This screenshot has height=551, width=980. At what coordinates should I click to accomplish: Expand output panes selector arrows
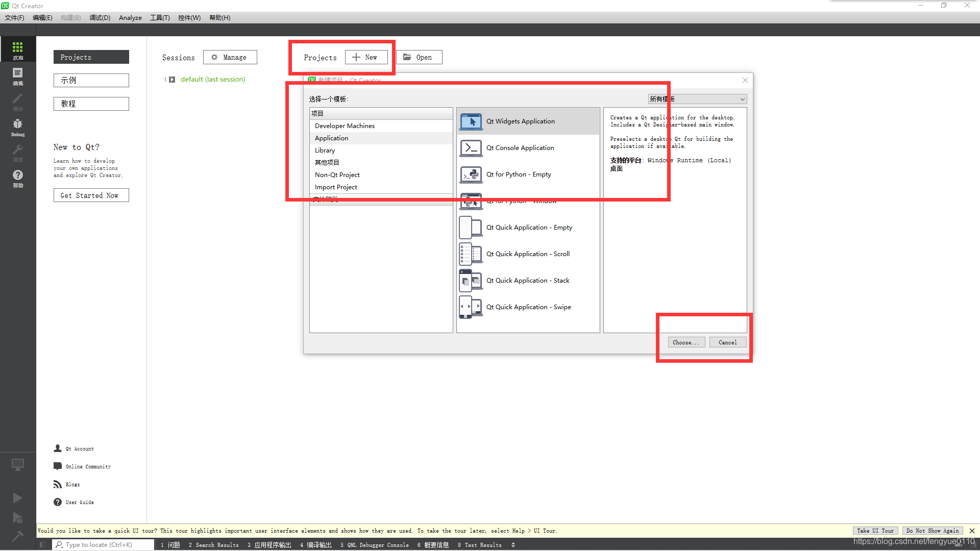point(513,545)
